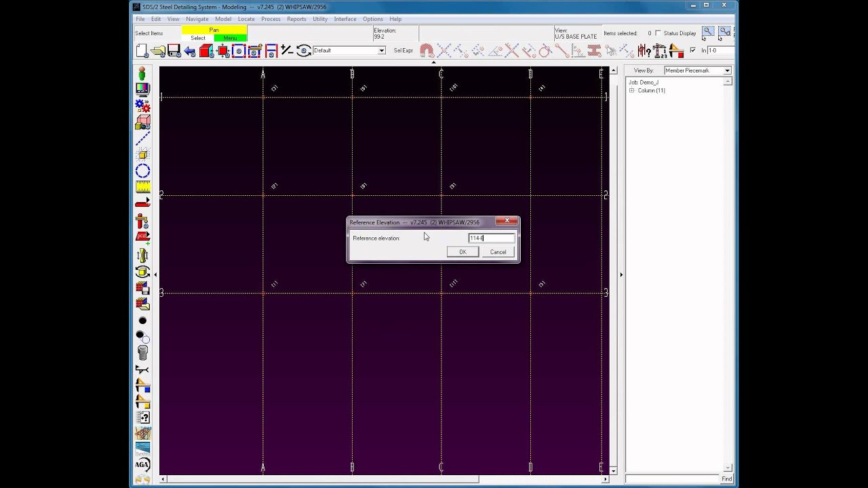Click the model view horizontal scrollbar
Image resolution: width=868 pixels, height=488 pixels.
click(383, 479)
